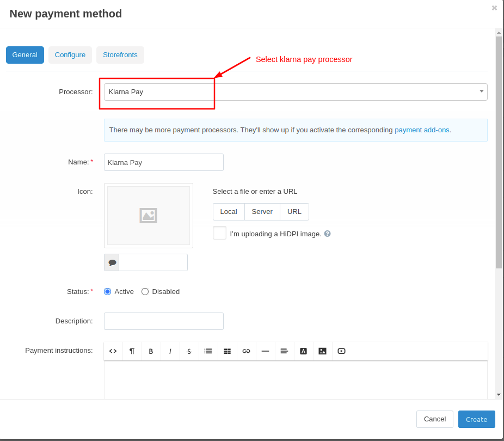Image resolution: width=504 pixels, height=441 pixels.
Task: Apply italic formatting in payment instructions
Action: coord(170,351)
